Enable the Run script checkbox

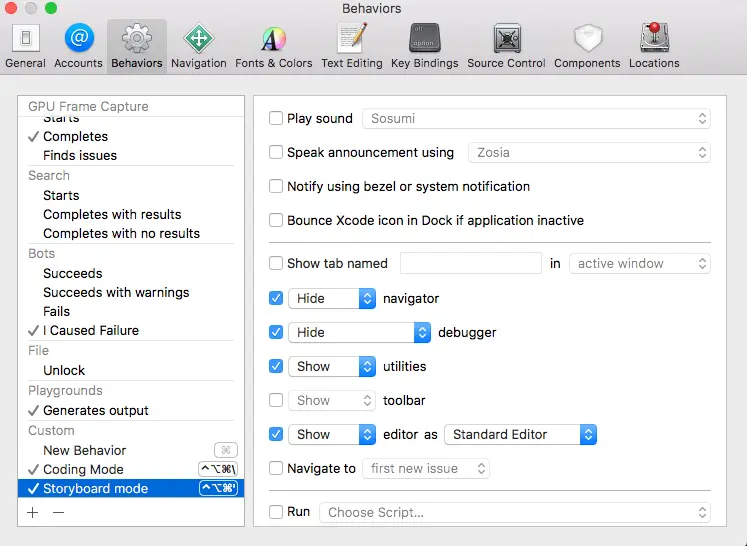click(x=276, y=512)
